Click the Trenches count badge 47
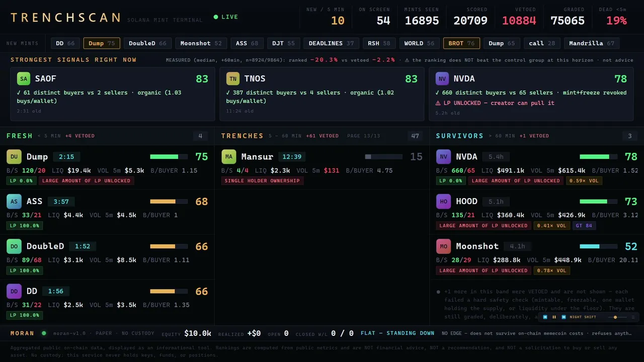644x362 pixels. tap(415, 136)
